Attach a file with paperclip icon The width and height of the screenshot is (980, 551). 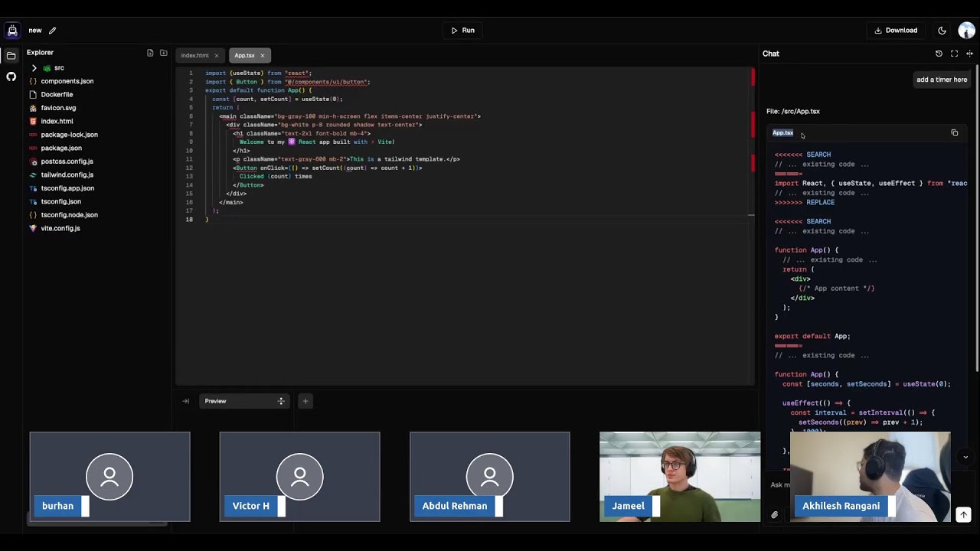774,515
